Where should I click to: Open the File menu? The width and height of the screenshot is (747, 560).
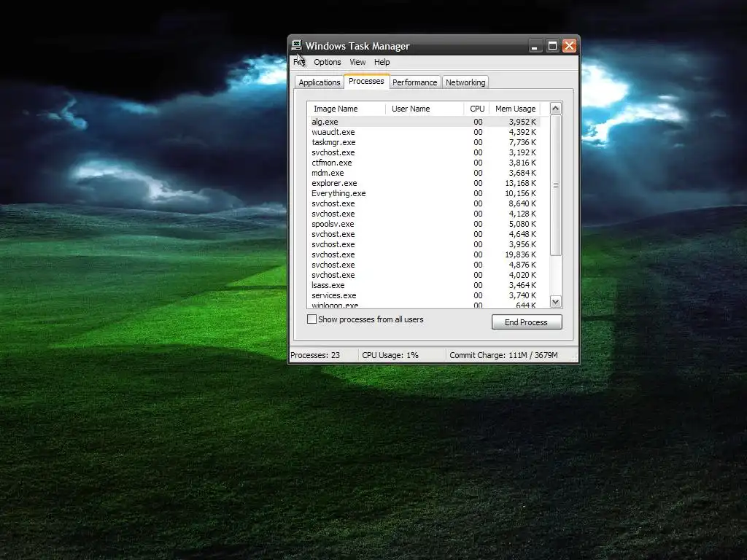(x=299, y=62)
